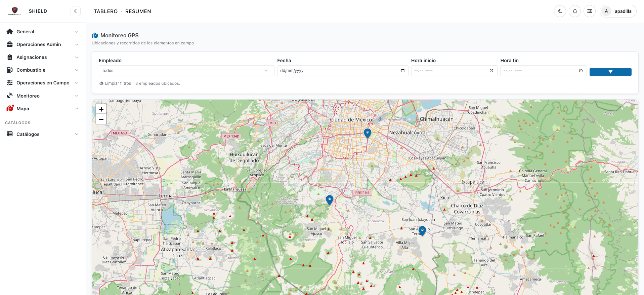Click the Catálogos menu label
Image resolution: width=644 pixels, height=295 pixels.
coord(28,134)
